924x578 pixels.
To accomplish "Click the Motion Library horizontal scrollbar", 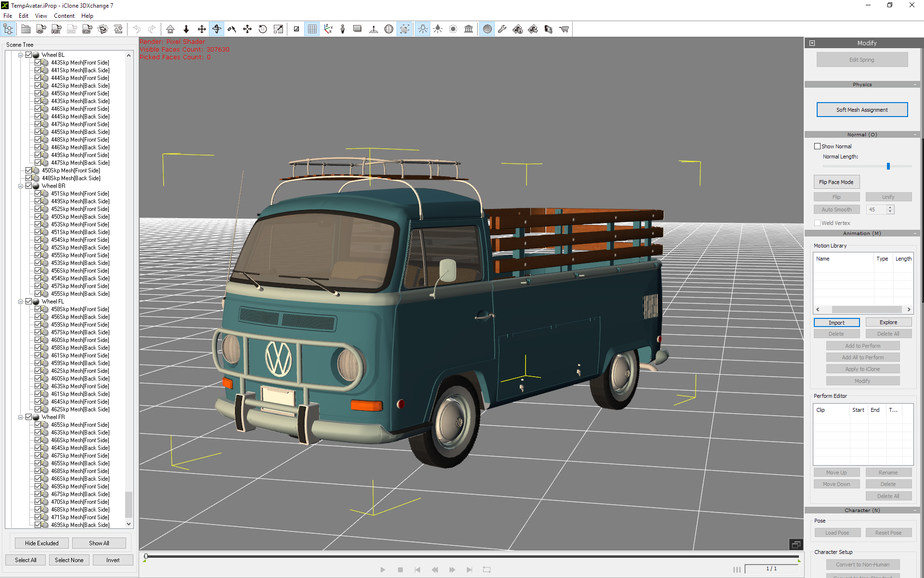I will (x=867, y=310).
